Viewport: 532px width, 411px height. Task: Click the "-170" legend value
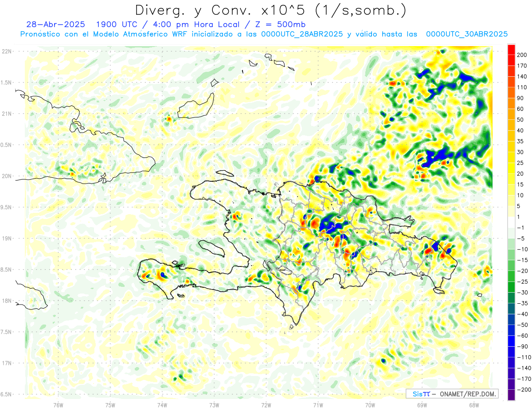pos(524,379)
